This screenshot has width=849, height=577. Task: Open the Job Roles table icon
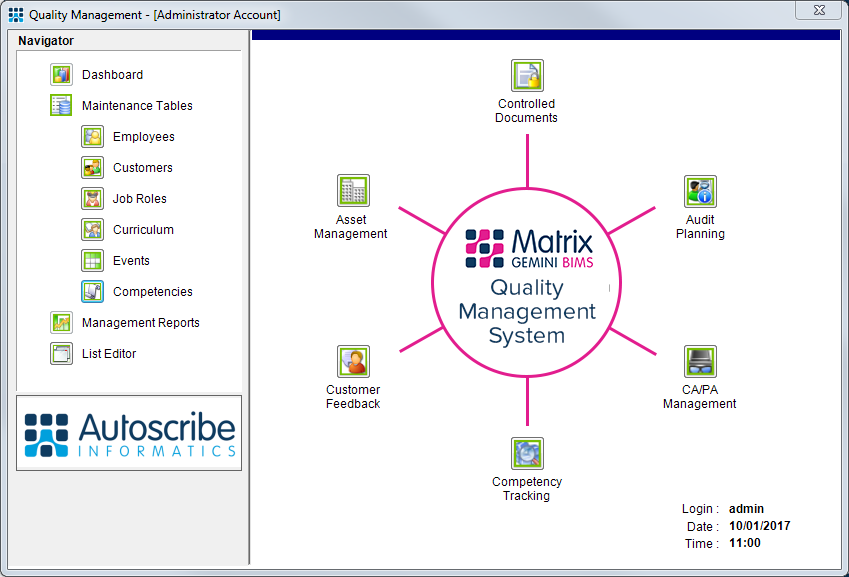click(x=92, y=198)
